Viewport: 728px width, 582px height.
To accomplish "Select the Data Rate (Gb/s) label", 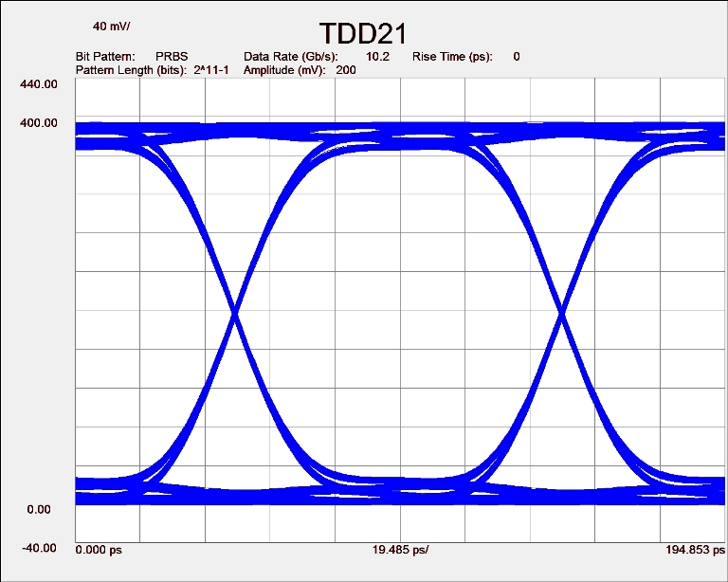I will coord(291,57).
